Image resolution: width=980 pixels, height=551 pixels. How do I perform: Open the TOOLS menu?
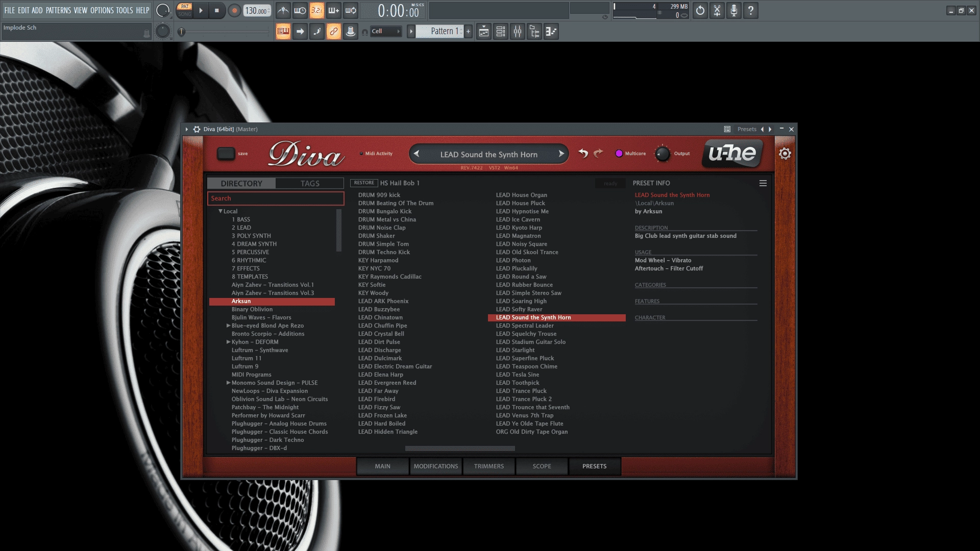coord(124,10)
